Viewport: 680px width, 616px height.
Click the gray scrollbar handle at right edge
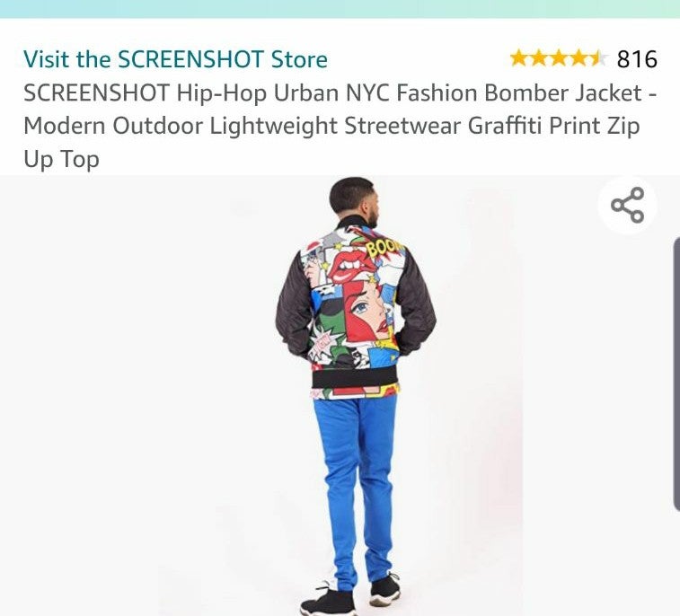676,374
